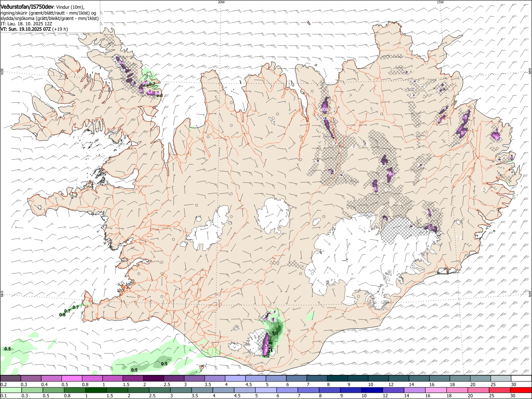Select darkest navy swatch between 10 and 12
The width and height of the screenshot is (532, 399).
(x=372, y=390)
